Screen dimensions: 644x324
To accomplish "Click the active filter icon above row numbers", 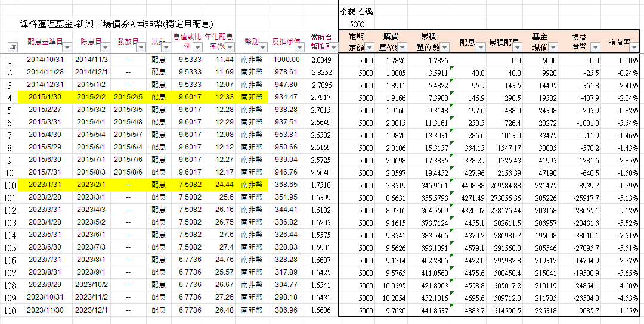I will pyautogui.click(x=13, y=48).
